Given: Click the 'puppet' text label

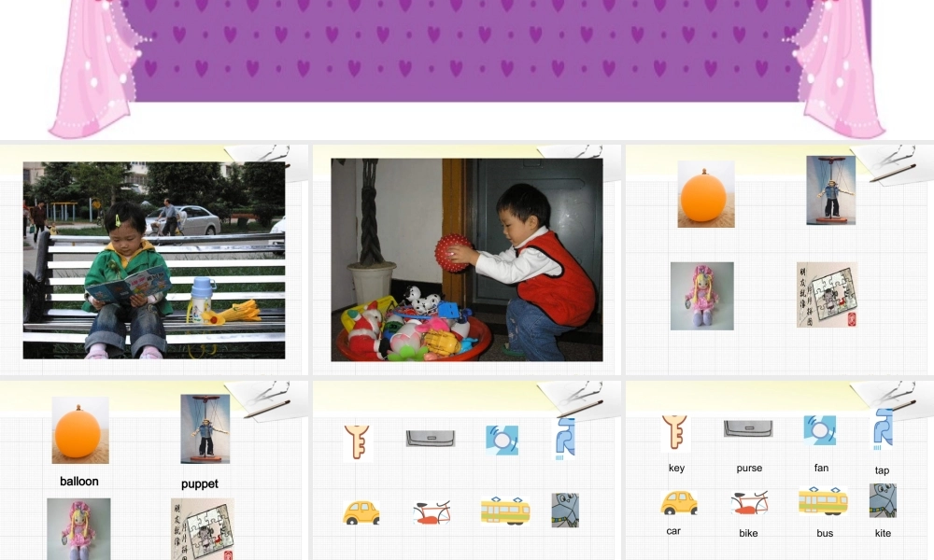Looking at the screenshot, I should click(200, 483).
